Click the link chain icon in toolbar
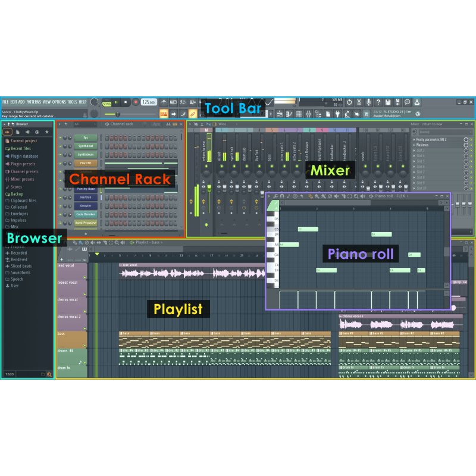The image size is (476, 476). point(192,113)
